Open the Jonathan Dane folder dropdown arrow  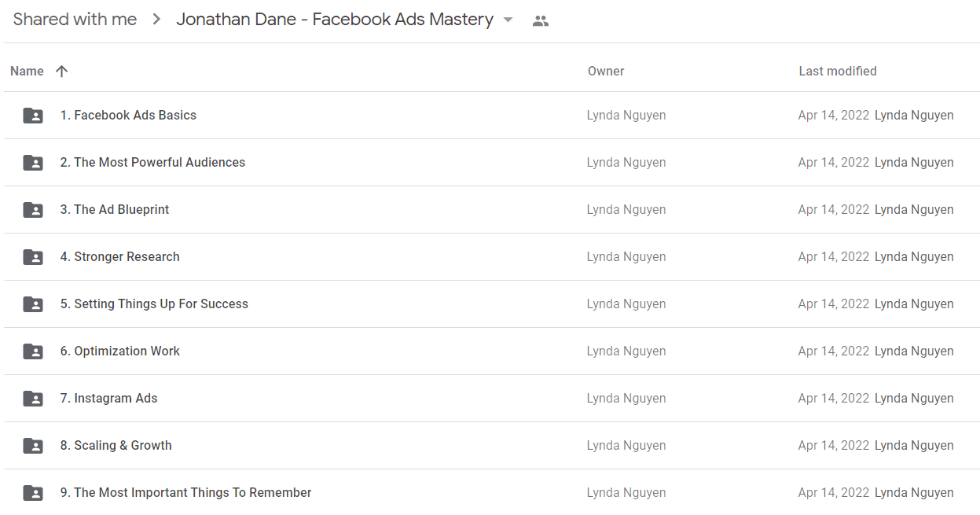[x=508, y=20]
